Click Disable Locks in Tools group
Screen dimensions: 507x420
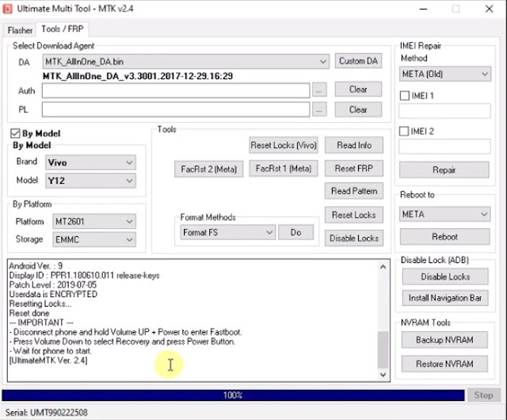coord(354,239)
